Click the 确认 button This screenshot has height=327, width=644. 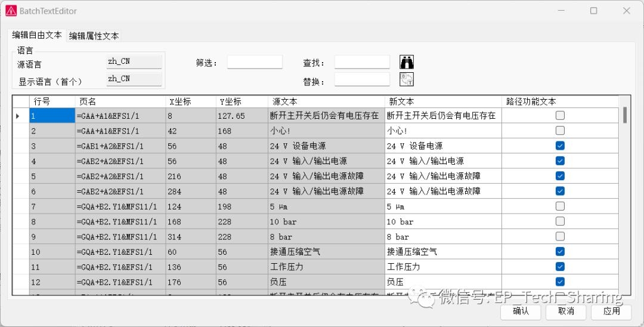click(521, 311)
